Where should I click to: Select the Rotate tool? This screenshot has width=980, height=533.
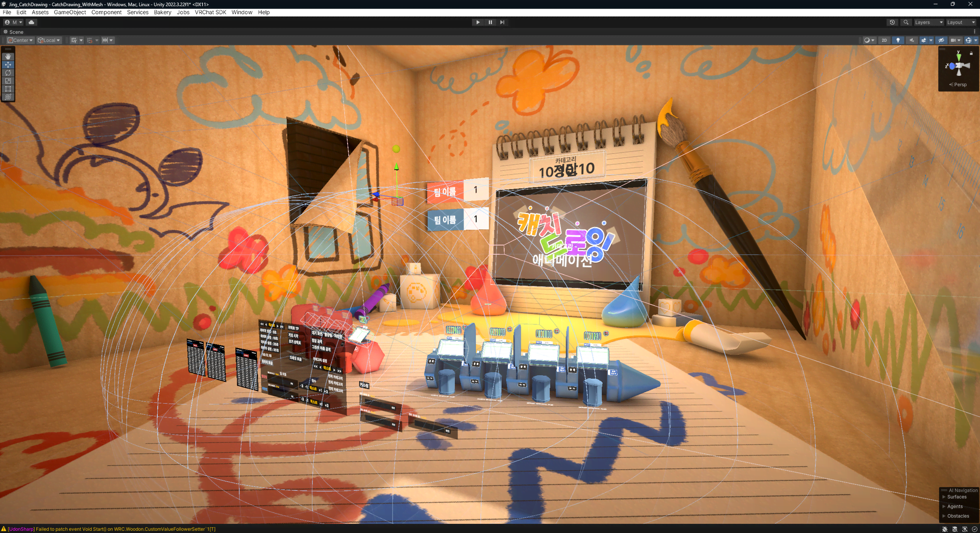[8, 73]
